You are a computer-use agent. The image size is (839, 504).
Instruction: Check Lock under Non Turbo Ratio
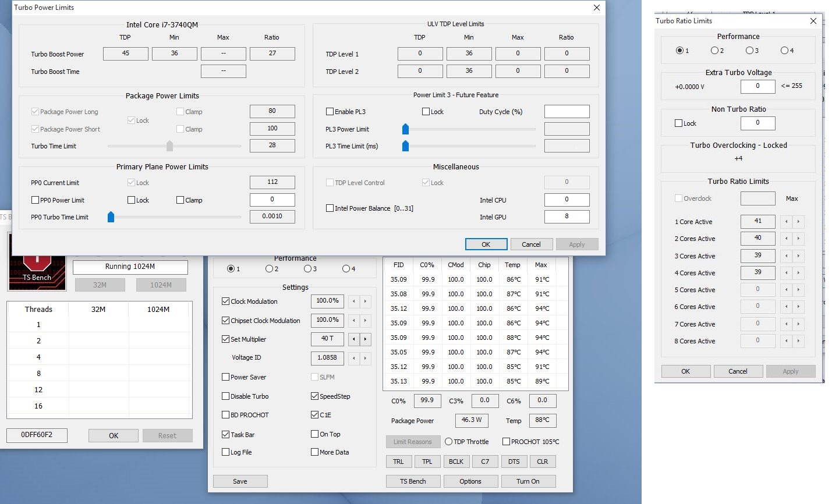point(678,123)
